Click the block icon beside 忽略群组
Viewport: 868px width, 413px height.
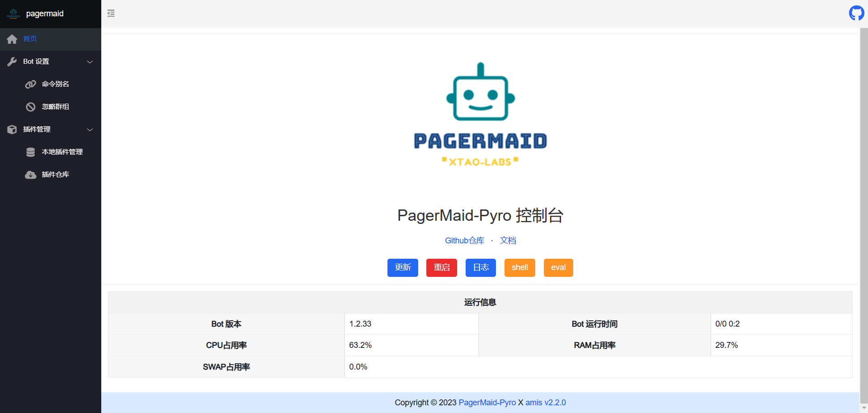point(30,107)
